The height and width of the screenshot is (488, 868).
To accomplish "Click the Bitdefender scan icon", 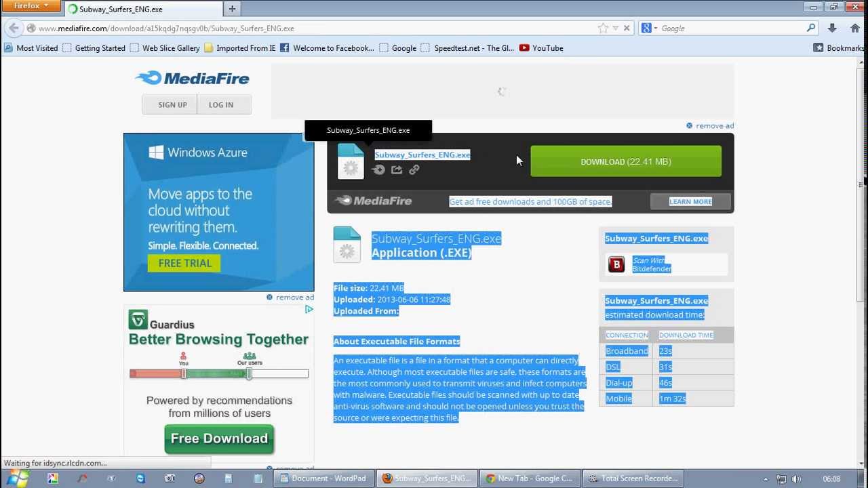I will coord(616,264).
